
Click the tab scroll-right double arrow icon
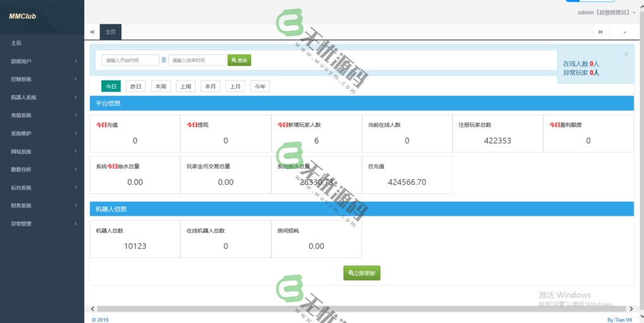[601, 32]
